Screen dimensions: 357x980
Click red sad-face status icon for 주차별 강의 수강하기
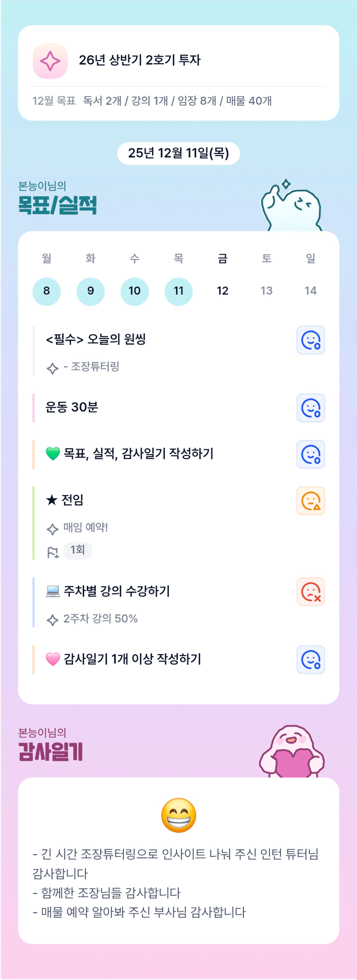(x=310, y=592)
